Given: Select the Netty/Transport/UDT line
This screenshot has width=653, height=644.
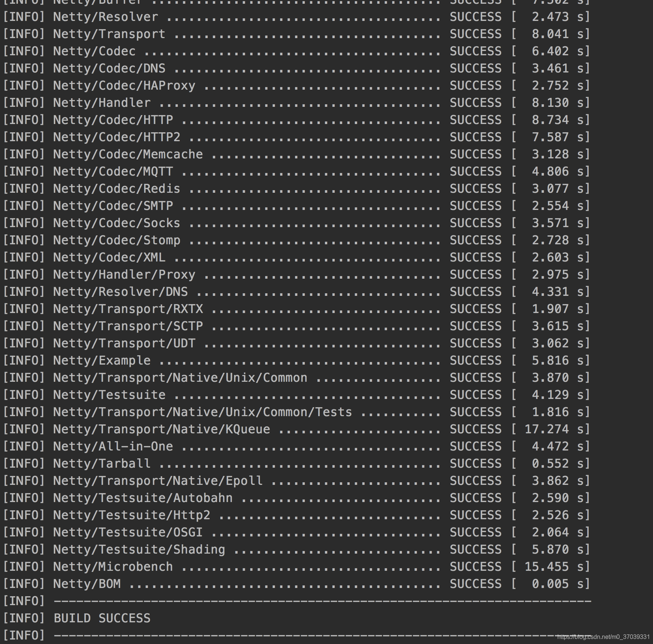Looking at the screenshot, I should tap(297, 343).
